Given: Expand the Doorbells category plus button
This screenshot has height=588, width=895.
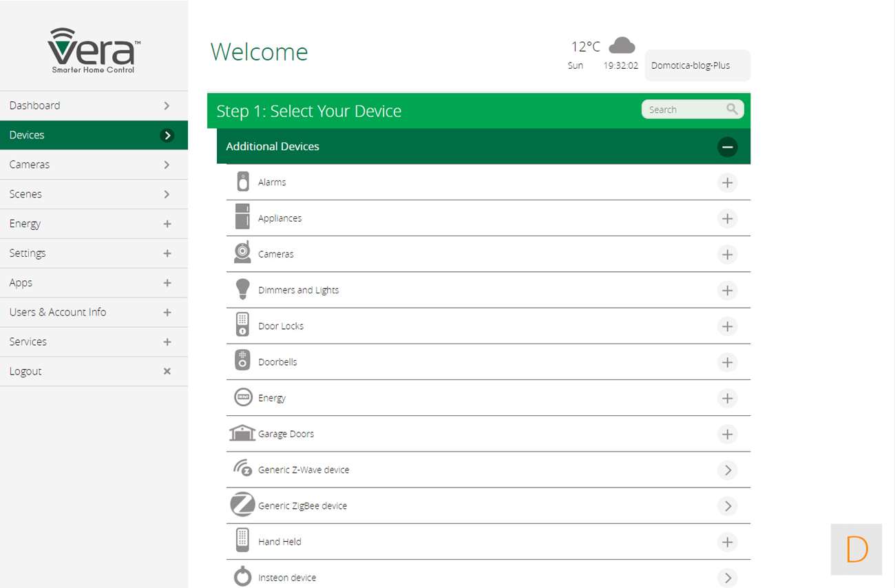Looking at the screenshot, I should click(x=727, y=362).
